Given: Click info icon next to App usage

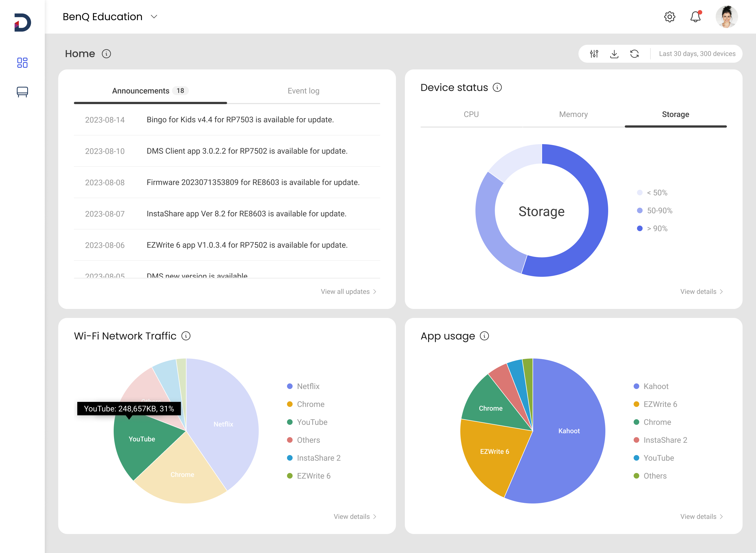Looking at the screenshot, I should coord(484,336).
